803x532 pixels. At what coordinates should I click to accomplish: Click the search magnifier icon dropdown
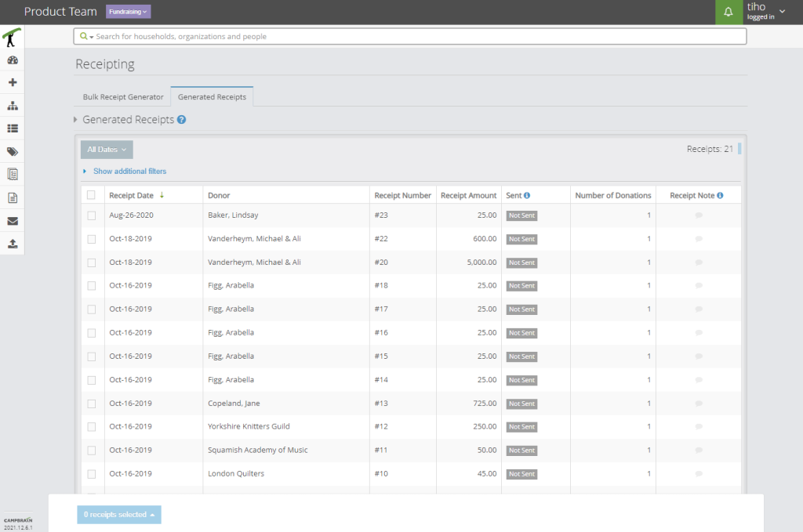coord(86,36)
